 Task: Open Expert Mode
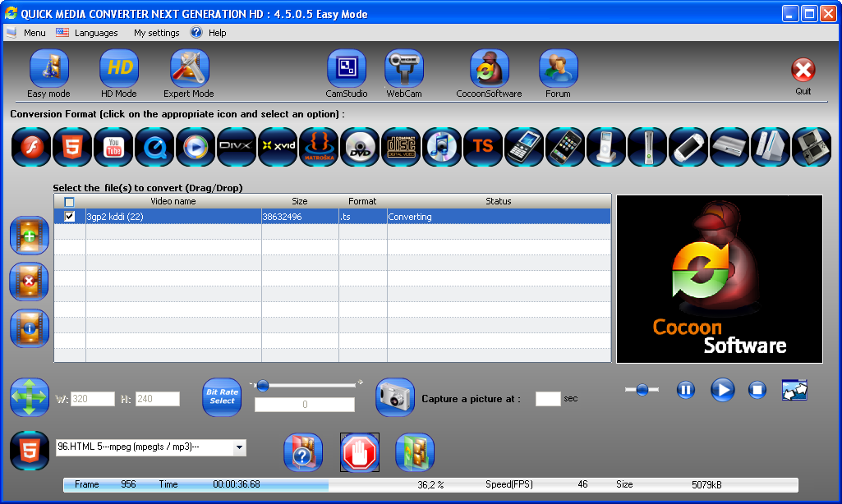click(x=189, y=68)
